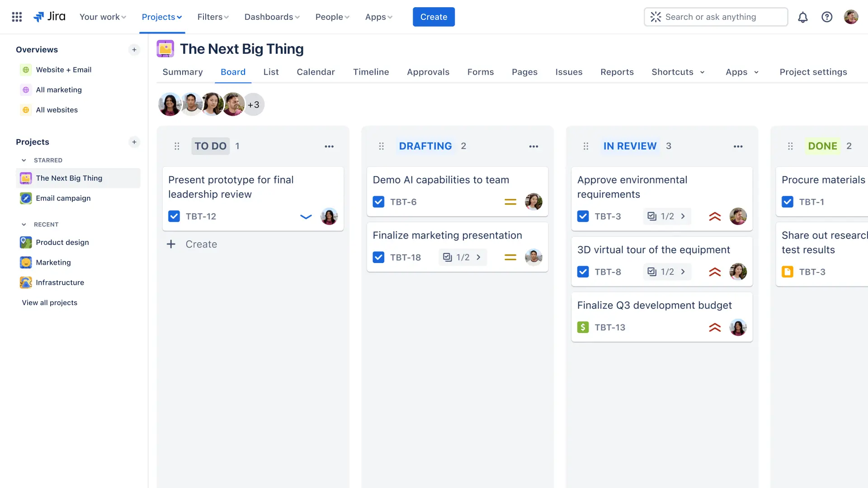Click the TBT-12 task checkbox icon
This screenshot has height=488, width=868.
(174, 216)
